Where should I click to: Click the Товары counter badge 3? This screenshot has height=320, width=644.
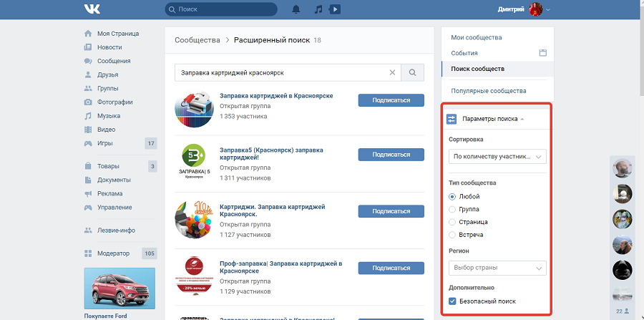tap(152, 166)
